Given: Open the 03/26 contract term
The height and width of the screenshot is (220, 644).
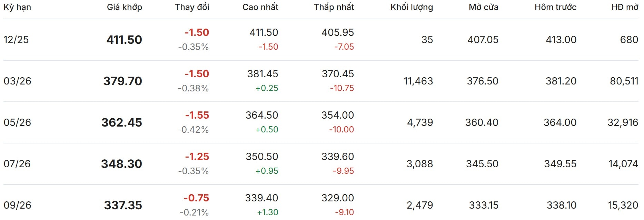Looking at the screenshot, I should click(17, 81).
